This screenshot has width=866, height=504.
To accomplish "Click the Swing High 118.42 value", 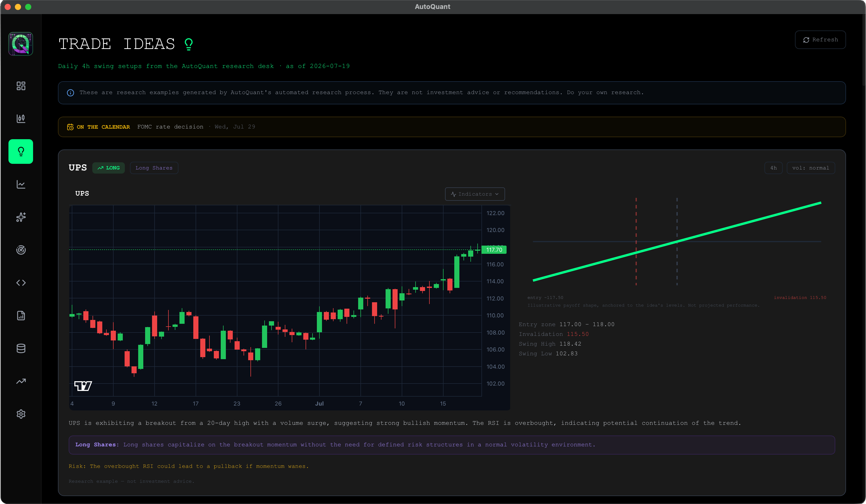I will coord(570,344).
